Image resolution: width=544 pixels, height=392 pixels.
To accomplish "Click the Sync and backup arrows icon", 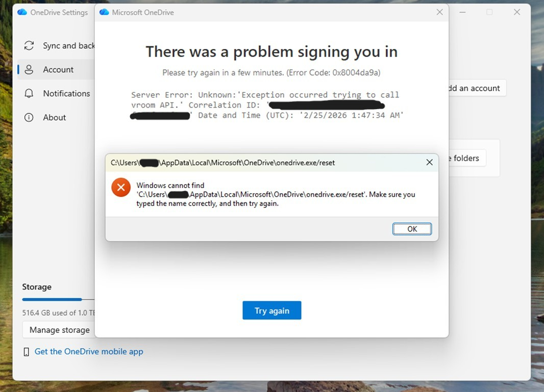I will pos(29,45).
